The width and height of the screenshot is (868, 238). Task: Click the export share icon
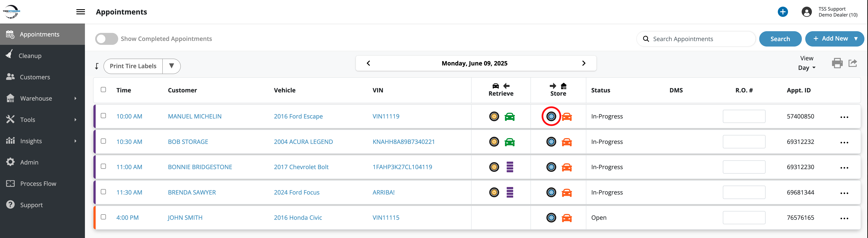[852, 63]
